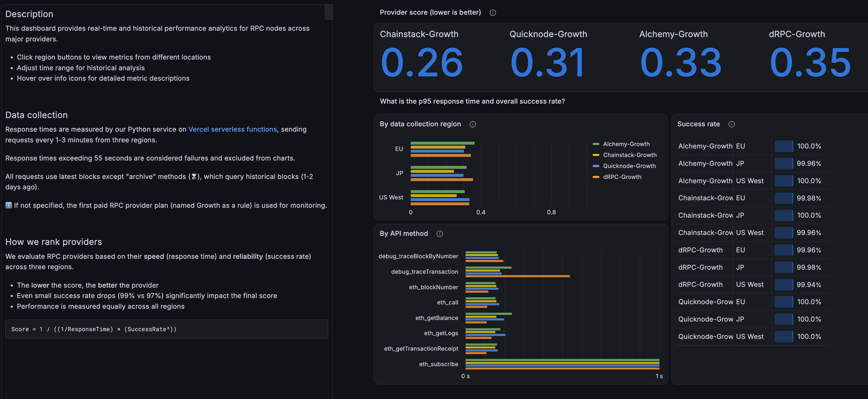Screen dimensions: 868x399
Task: Click the How we rank providers heading
Action: [54, 242]
